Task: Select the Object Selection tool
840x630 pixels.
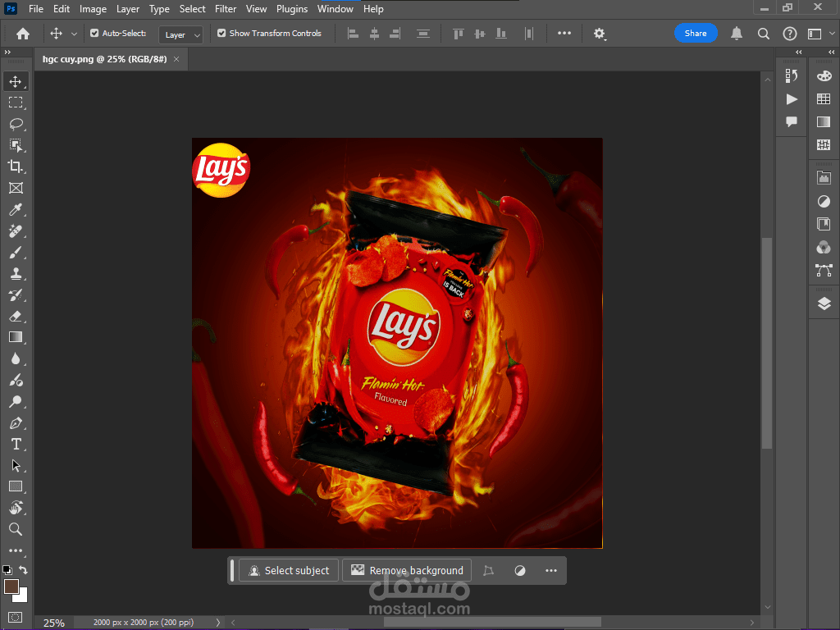Action: click(16, 145)
